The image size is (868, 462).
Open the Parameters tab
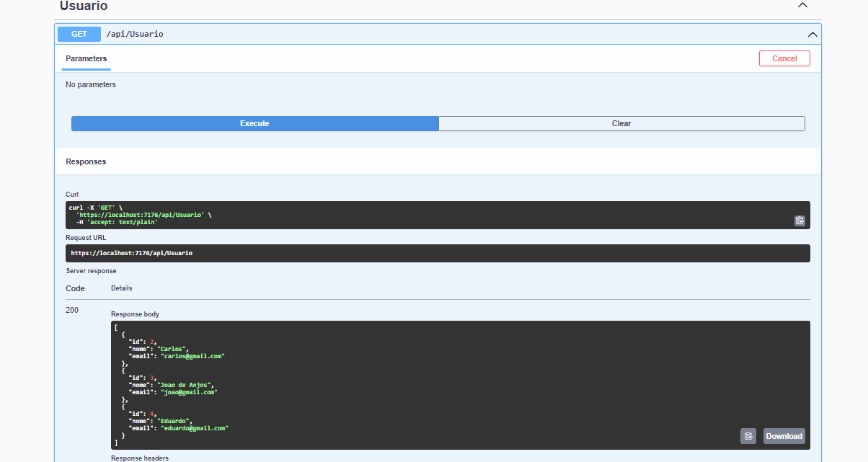click(86, 58)
